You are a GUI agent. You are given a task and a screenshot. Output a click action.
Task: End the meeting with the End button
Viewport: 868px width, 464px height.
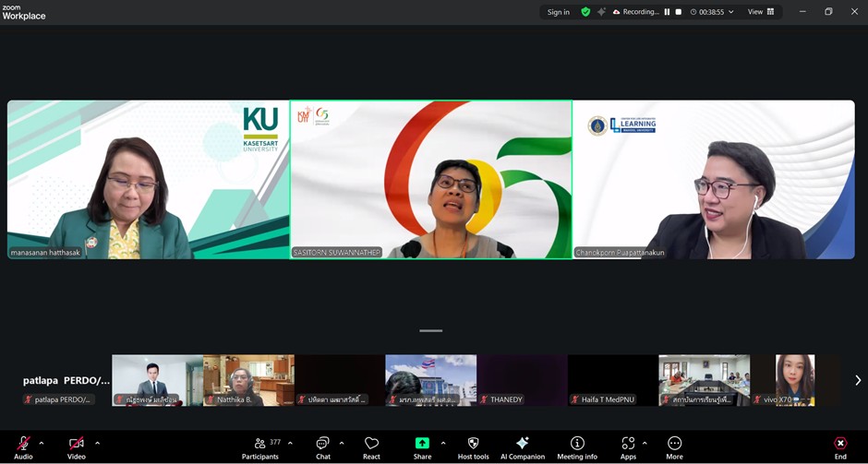click(x=840, y=447)
